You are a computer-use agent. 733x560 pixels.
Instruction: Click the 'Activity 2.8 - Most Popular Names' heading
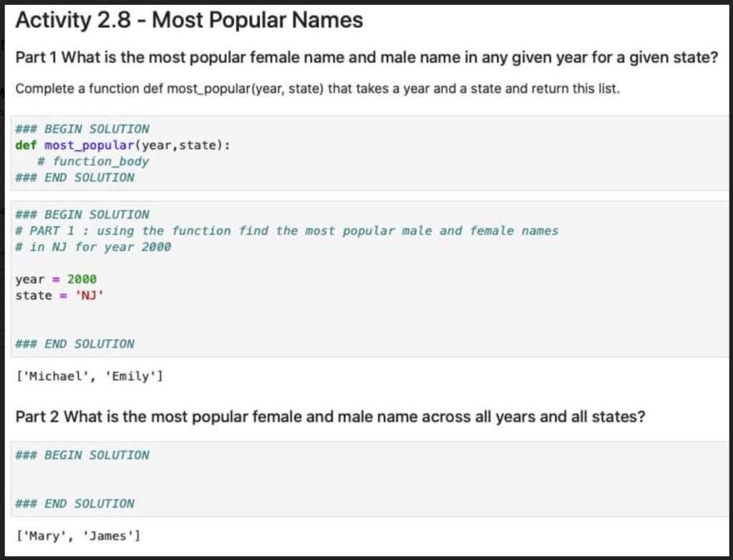coord(189,21)
